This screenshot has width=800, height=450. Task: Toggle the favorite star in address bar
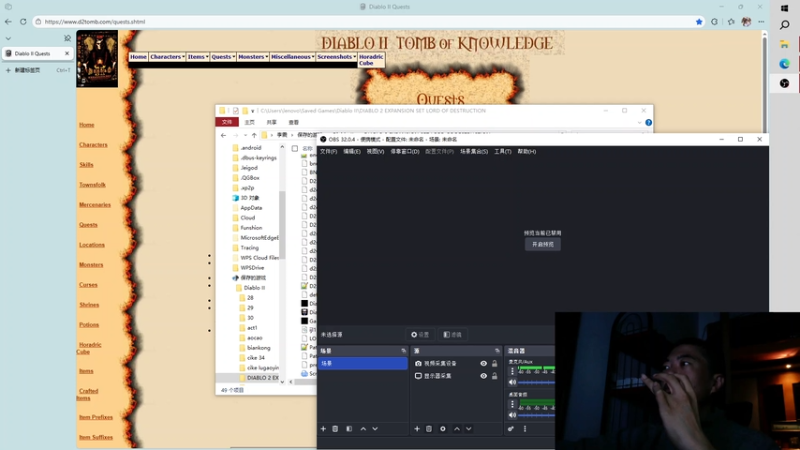coord(699,21)
